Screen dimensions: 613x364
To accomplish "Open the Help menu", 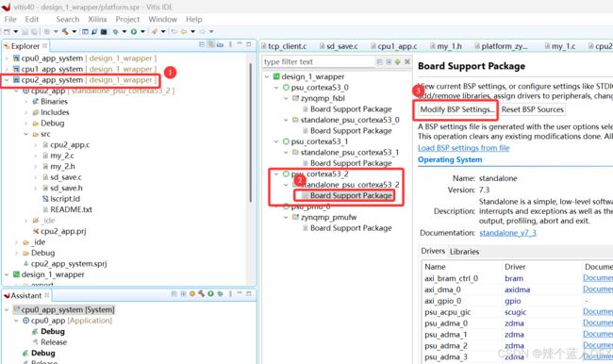I will (194, 20).
